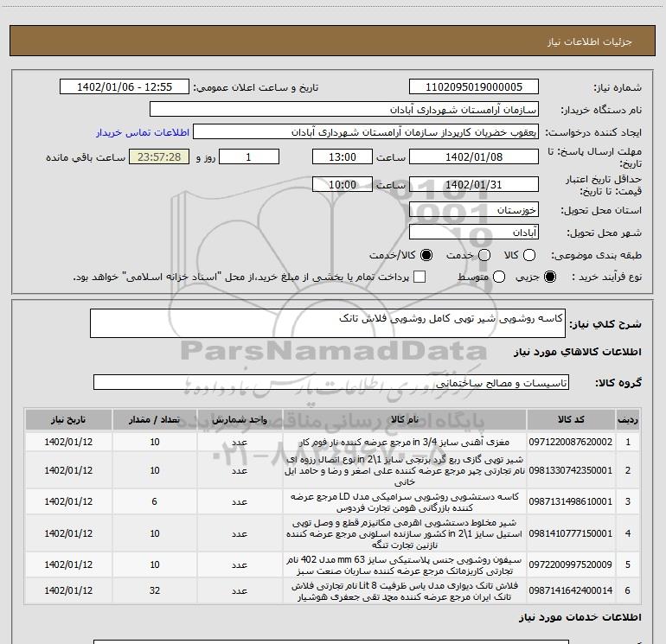Click the اطلاعات خدمات مورد نیاز heading
Image resolution: width=666 pixels, height=644 pixels.
click(x=580, y=617)
